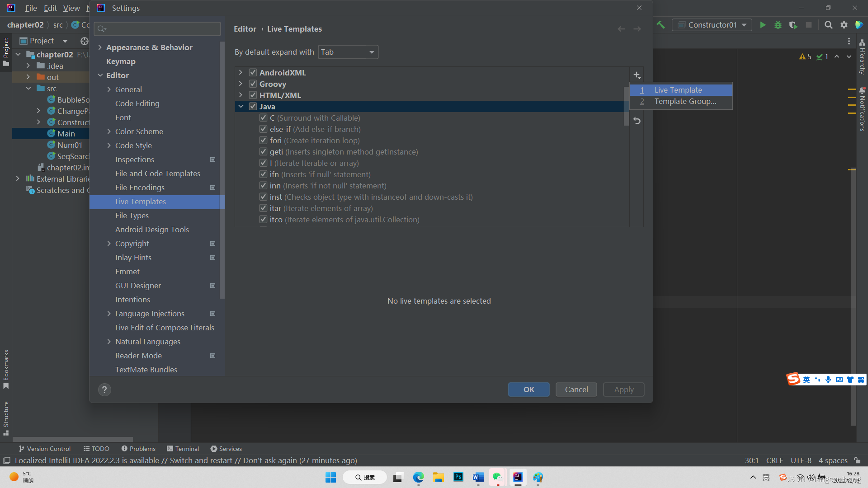
Task: Open Search Everywhere magnifier icon
Action: click(x=828, y=25)
